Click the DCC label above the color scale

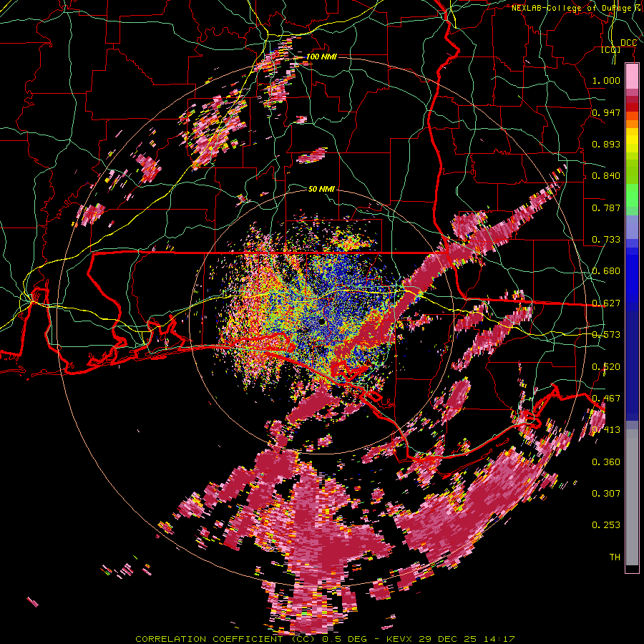pos(628,43)
